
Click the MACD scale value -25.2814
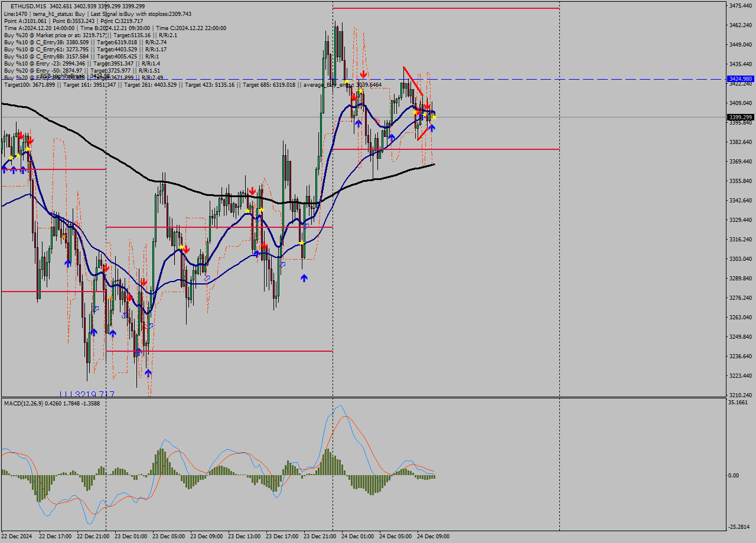(x=739, y=527)
